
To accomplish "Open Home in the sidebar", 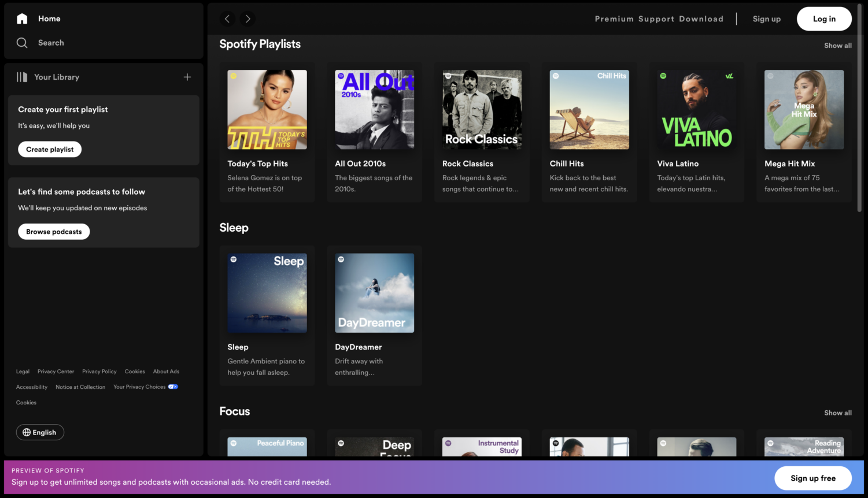I will tap(49, 18).
